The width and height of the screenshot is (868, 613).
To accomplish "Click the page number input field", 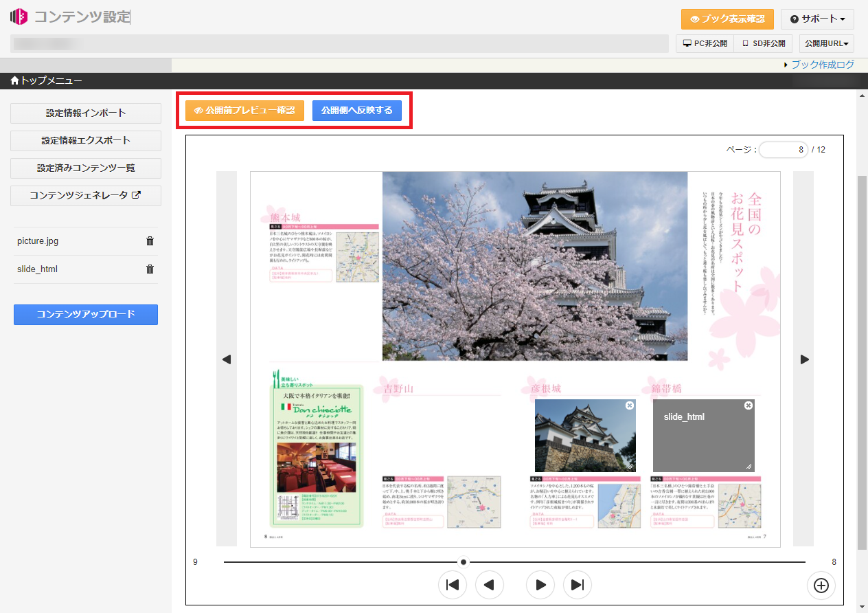I will click(x=783, y=150).
